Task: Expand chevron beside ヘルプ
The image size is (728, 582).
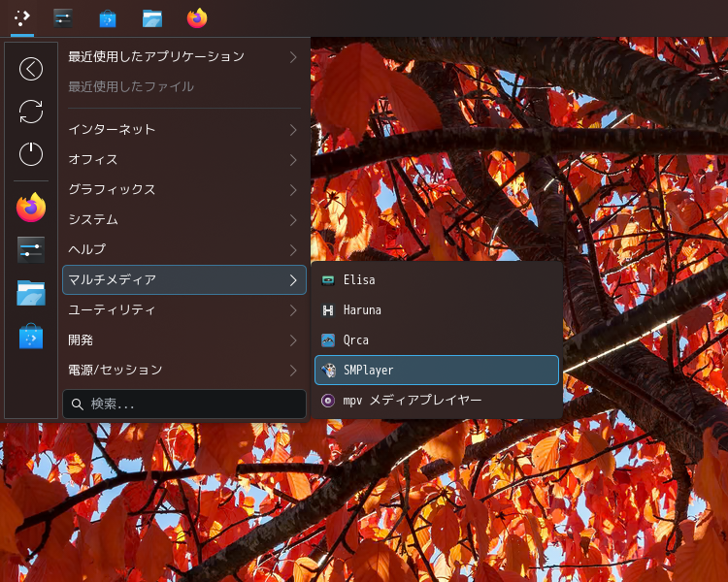Action: point(293,250)
